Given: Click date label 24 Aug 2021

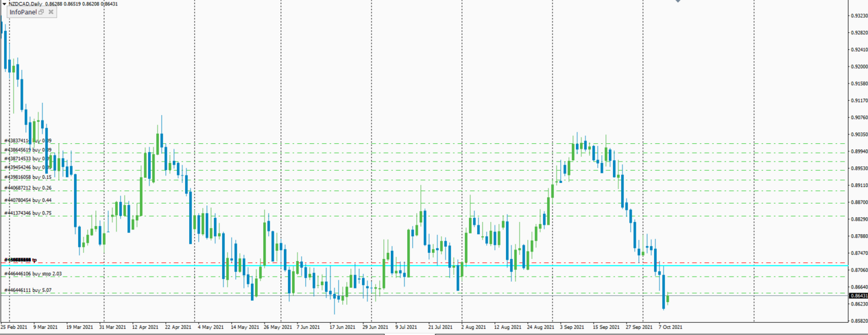Looking at the screenshot, I should [540, 327].
